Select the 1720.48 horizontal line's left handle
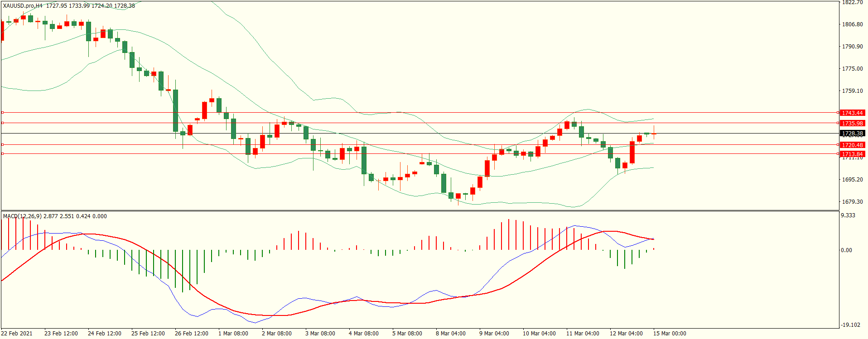 2,144
